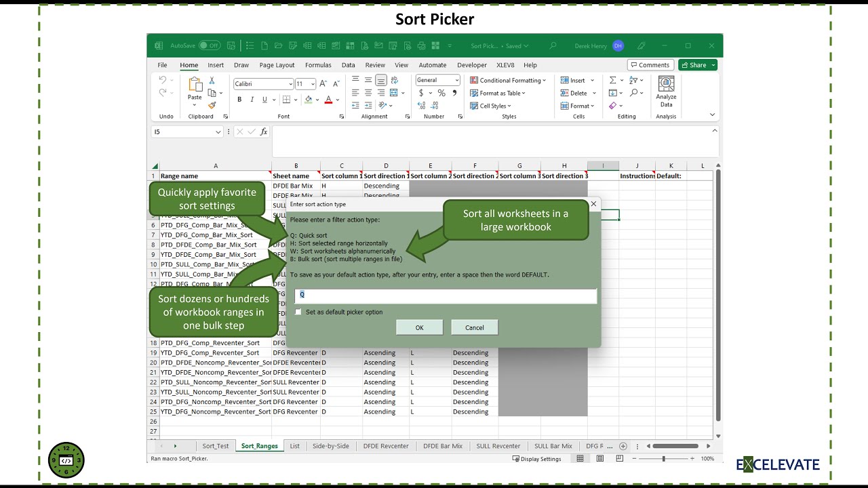Click the Increase Indent icon
The width and height of the screenshot is (868, 488).
tap(368, 105)
